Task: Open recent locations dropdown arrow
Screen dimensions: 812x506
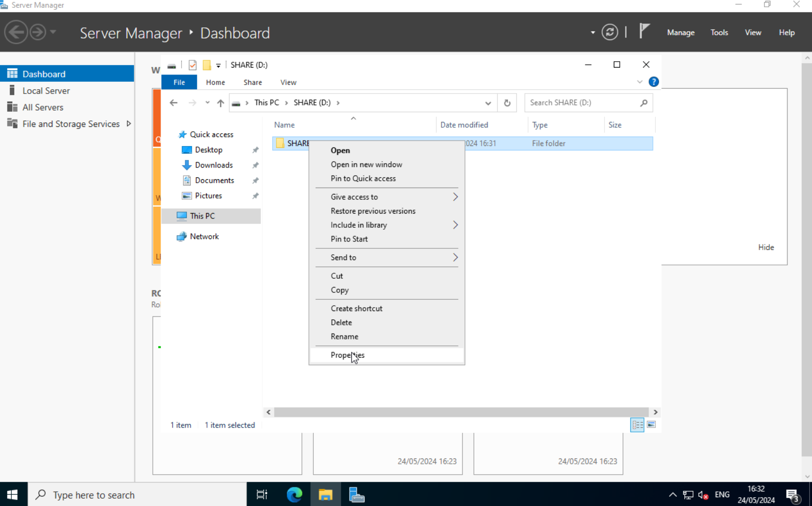Action: (x=208, y=103)
